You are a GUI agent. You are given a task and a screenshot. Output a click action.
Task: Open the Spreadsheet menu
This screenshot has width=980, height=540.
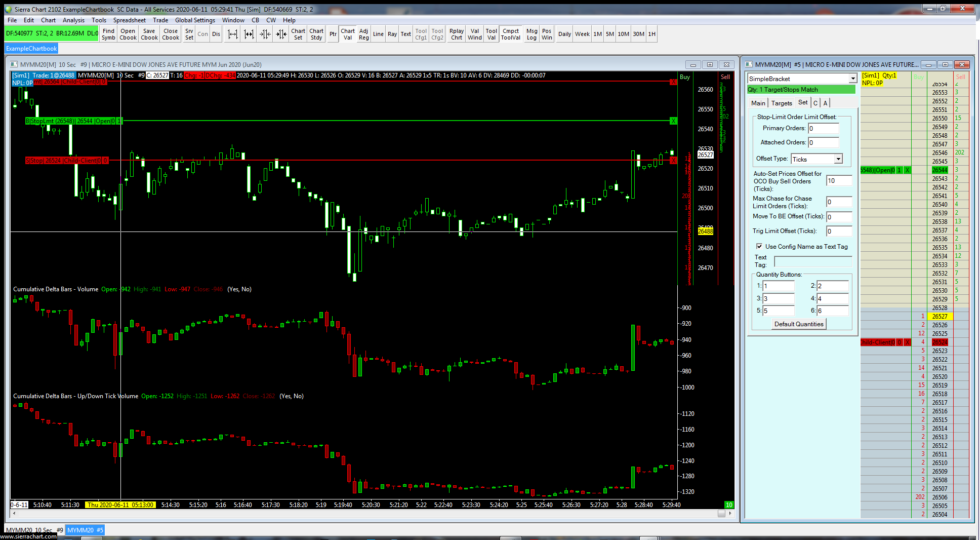coord(129,20)
